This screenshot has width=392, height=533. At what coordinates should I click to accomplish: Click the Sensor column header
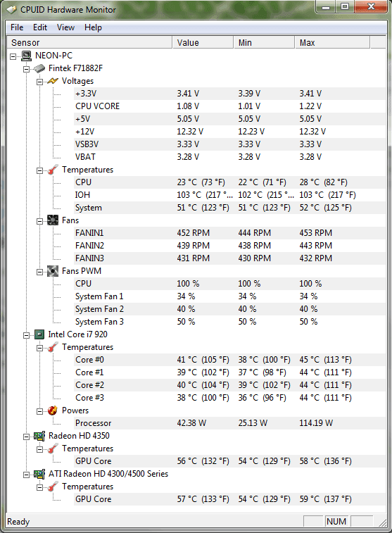coord(89,42)
